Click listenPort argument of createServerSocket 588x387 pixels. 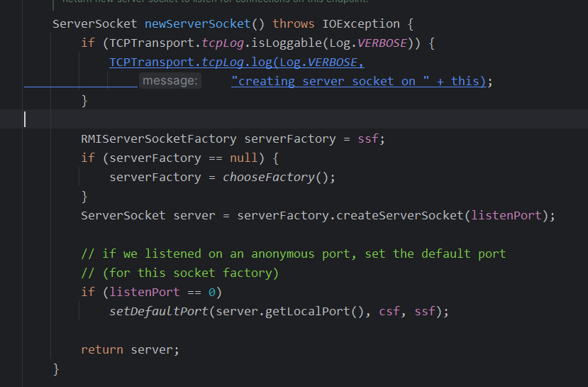pos(506,215)
